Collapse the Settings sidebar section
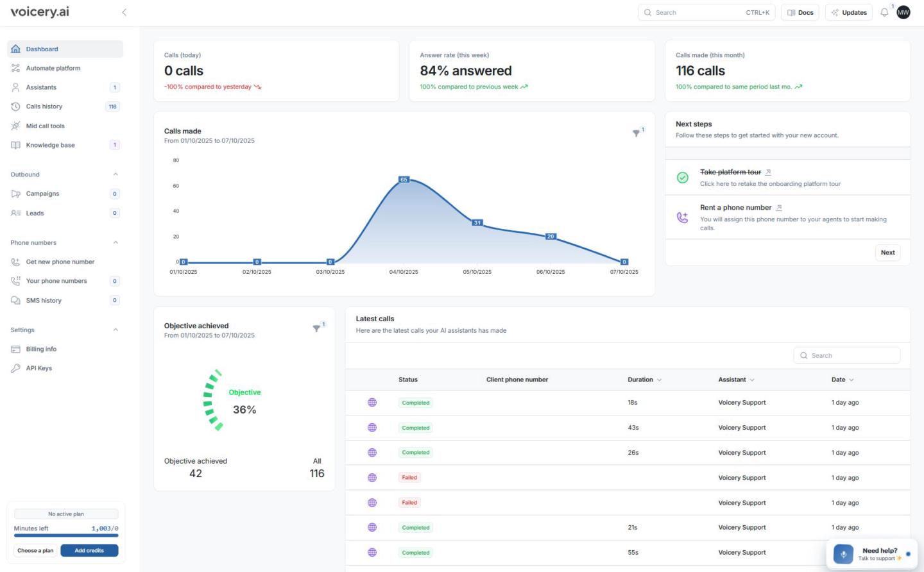The width and height of the screenshot is (924, 572). (116, 330)
